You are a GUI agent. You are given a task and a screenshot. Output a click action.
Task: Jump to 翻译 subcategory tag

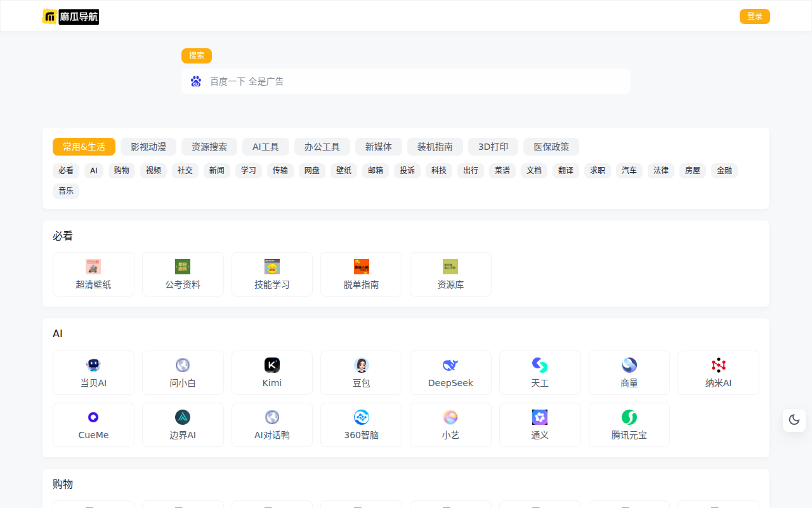pos(566,171)
